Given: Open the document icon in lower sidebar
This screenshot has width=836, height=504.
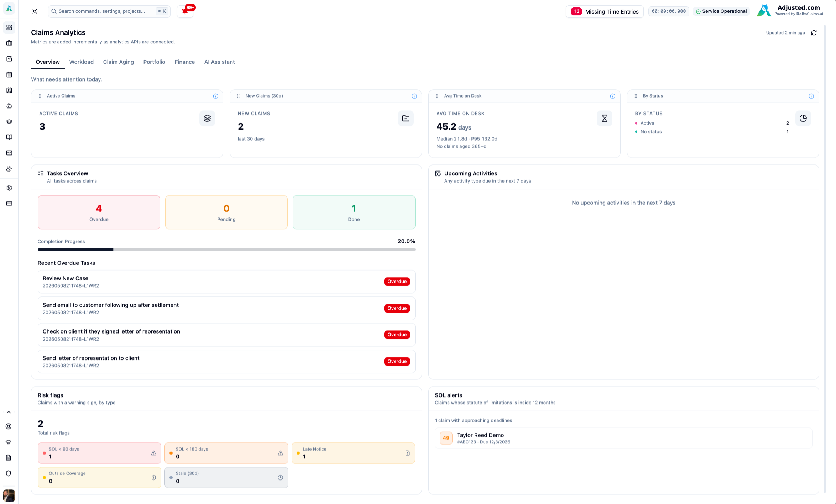Looking at the screenshot, I should tap(9, 457).
